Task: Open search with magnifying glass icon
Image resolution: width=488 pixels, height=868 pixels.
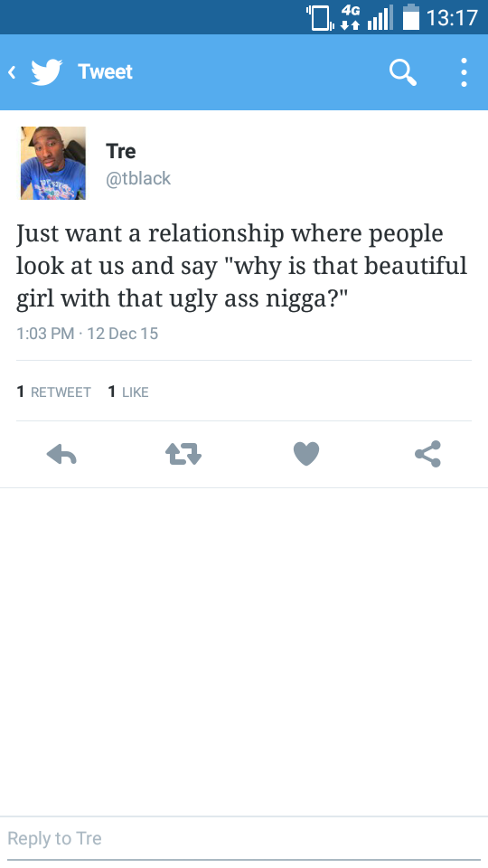Action: pyautogui.click(x=403, y=72)
